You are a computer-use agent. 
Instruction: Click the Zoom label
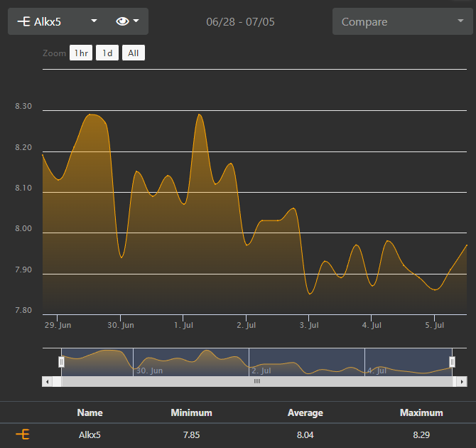click(54, 53)
